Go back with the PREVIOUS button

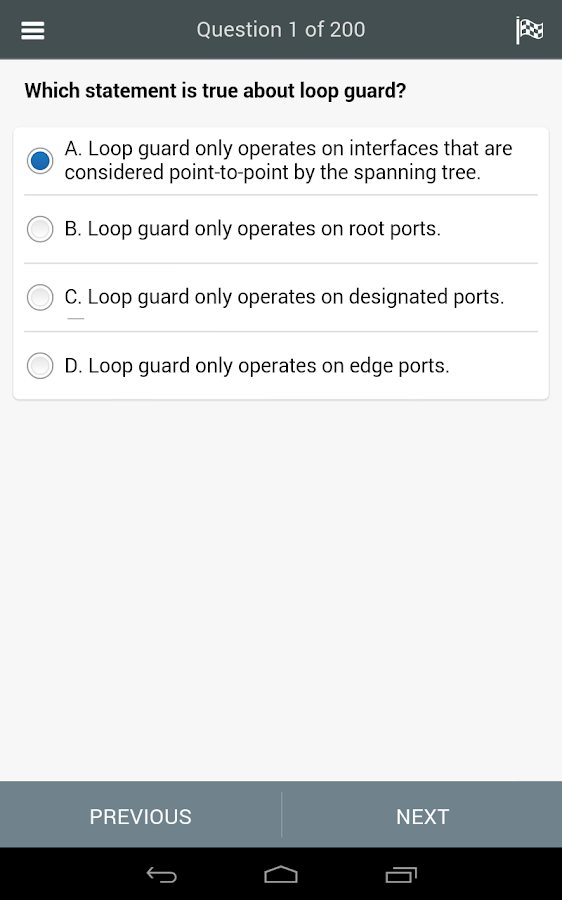pyautogui.click(x=141, y=816)
